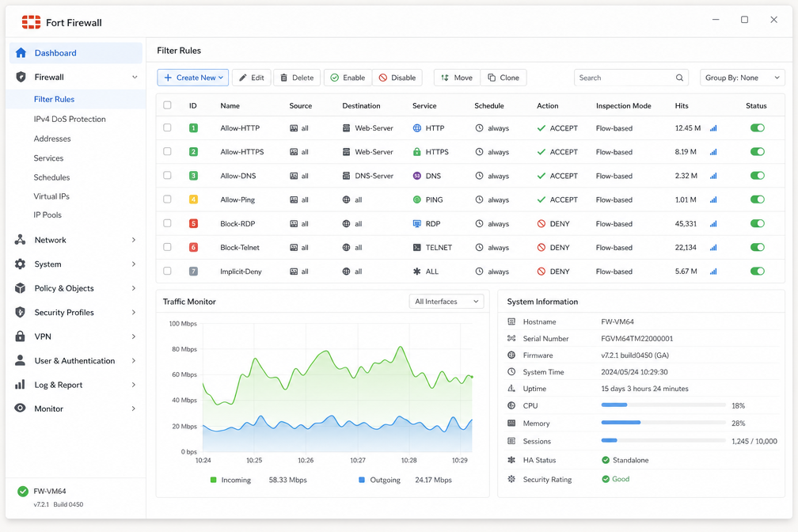Screen dimensions: 798x532
Task: Click the Network topology icon
Action: [20, 240]
